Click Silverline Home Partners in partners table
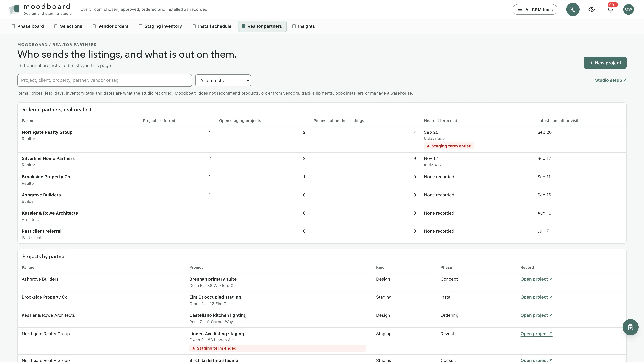 48,158
